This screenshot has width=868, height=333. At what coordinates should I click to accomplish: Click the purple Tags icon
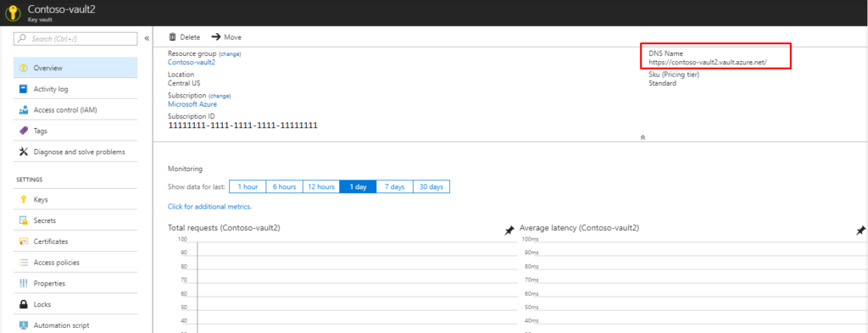[x=23, y=131]
